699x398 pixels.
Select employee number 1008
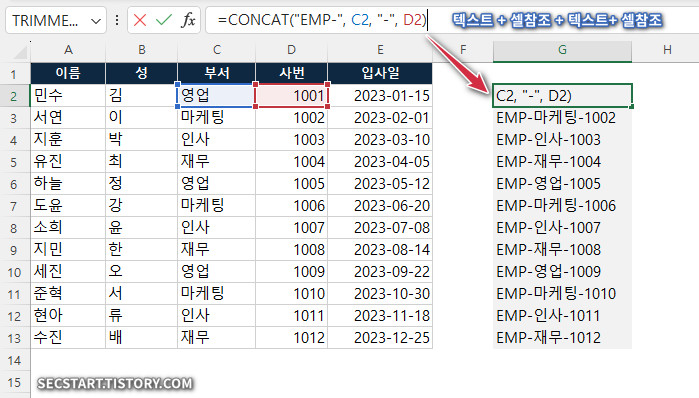tap(291, 250)
